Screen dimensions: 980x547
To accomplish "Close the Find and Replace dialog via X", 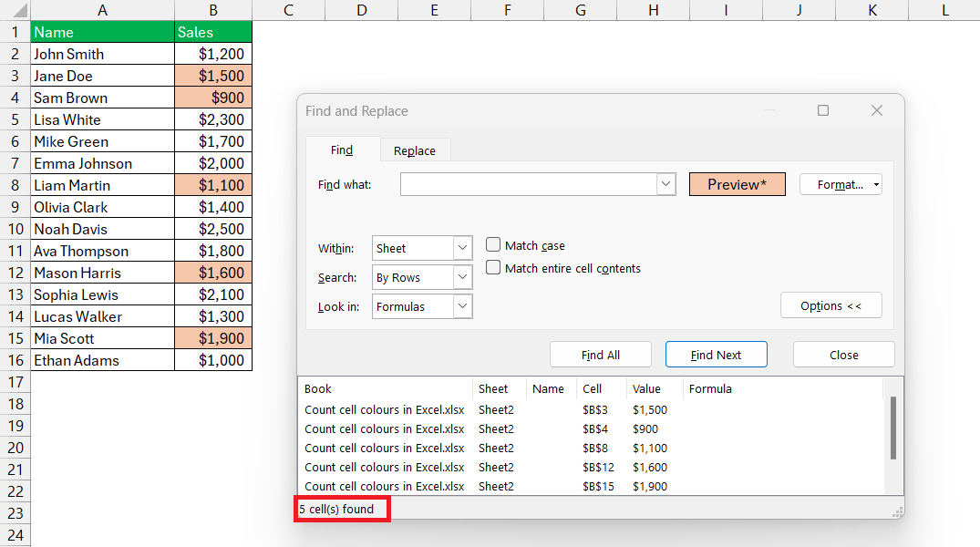I will point(877,110).
